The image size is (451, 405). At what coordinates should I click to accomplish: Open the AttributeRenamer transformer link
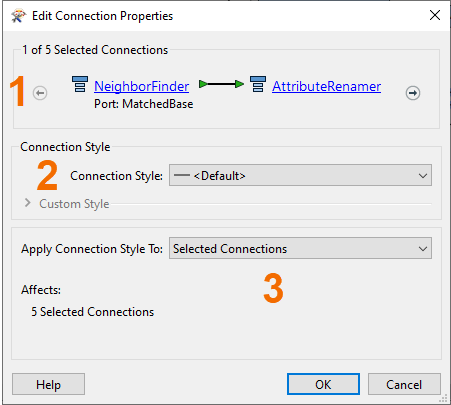pos(326,86)
